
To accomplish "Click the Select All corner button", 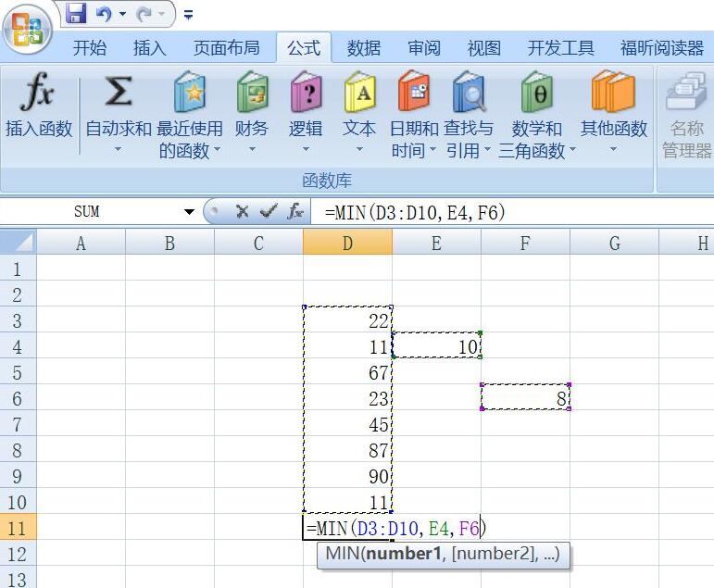I will tap(19, 242).
